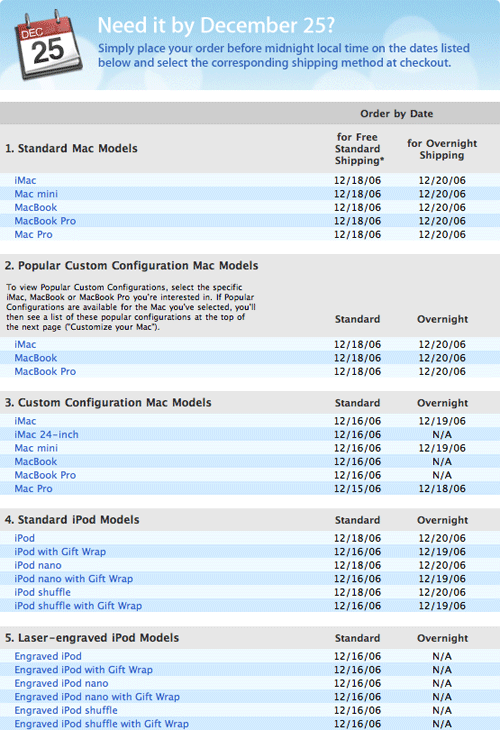
Task: Open the Mac Pro link under Standard Mac Models
Action: tap(34, 235)
